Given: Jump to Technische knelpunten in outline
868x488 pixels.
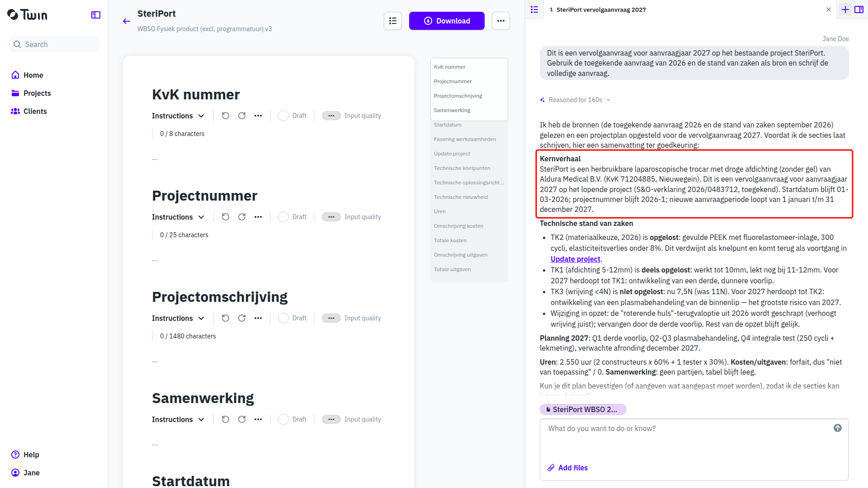Looking at the screenshot, I should (462, 168).
